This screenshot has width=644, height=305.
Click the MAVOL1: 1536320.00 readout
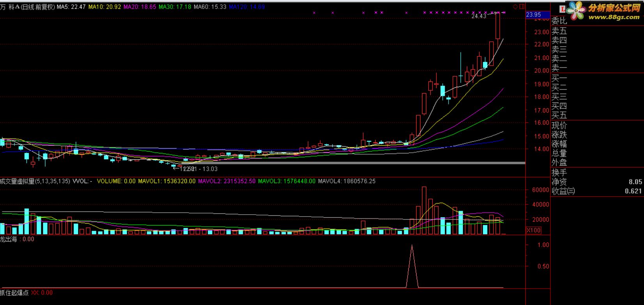tap(167, 181)
